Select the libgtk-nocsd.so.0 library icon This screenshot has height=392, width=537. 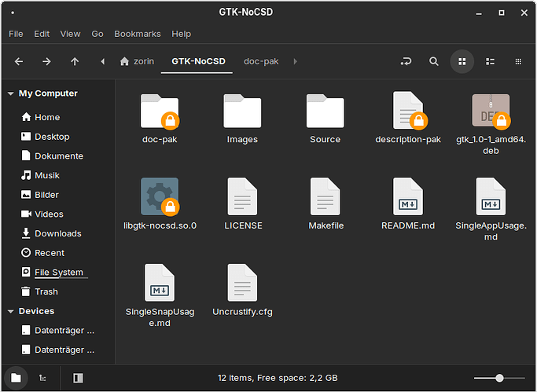[160, 196]
